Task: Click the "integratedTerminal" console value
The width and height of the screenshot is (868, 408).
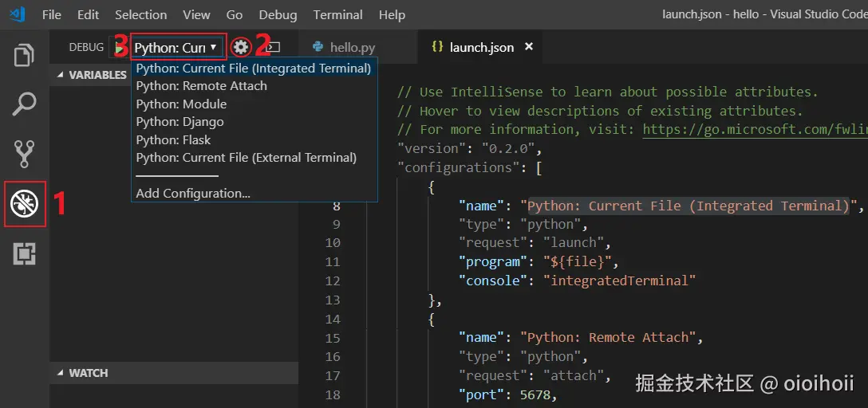Action: (x=619, y=280)
